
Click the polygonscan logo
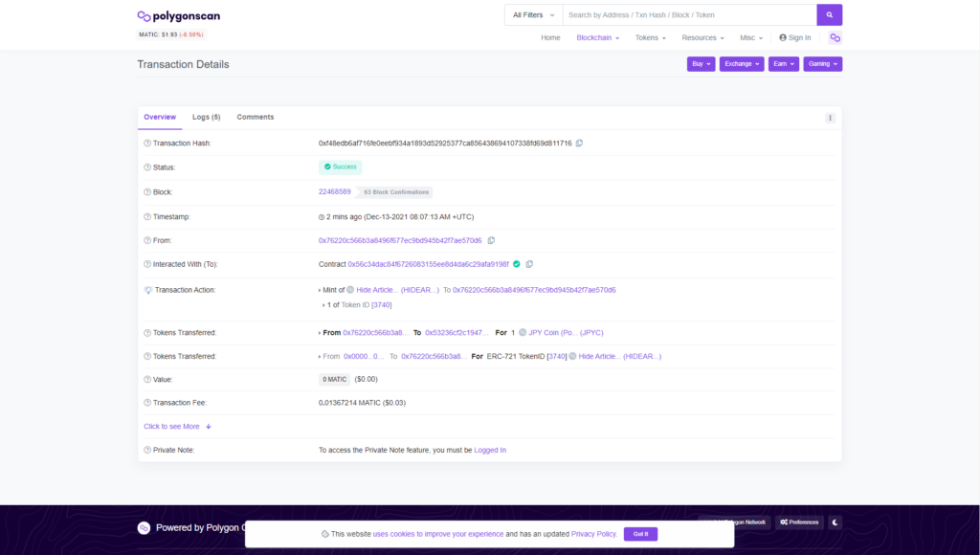click(179, 15)
